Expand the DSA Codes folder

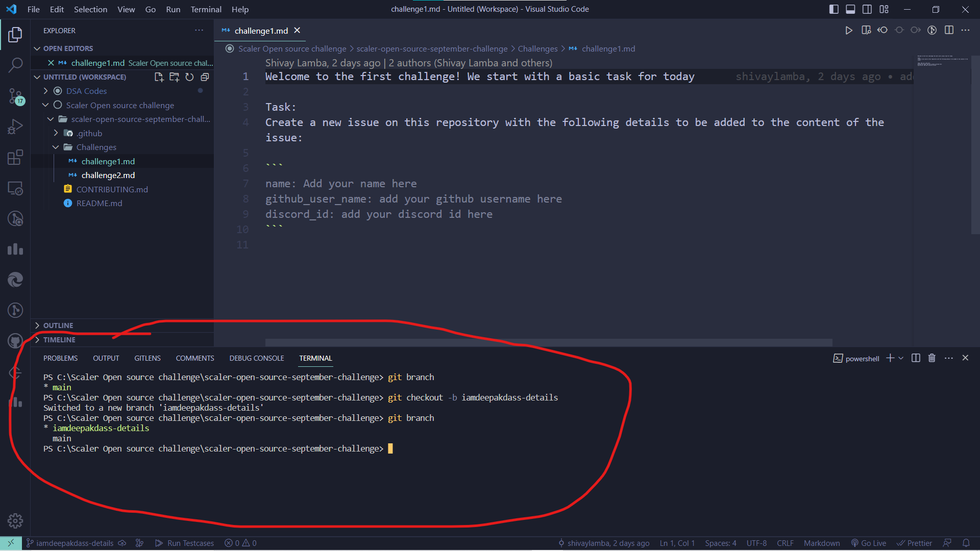pos(46,91)
